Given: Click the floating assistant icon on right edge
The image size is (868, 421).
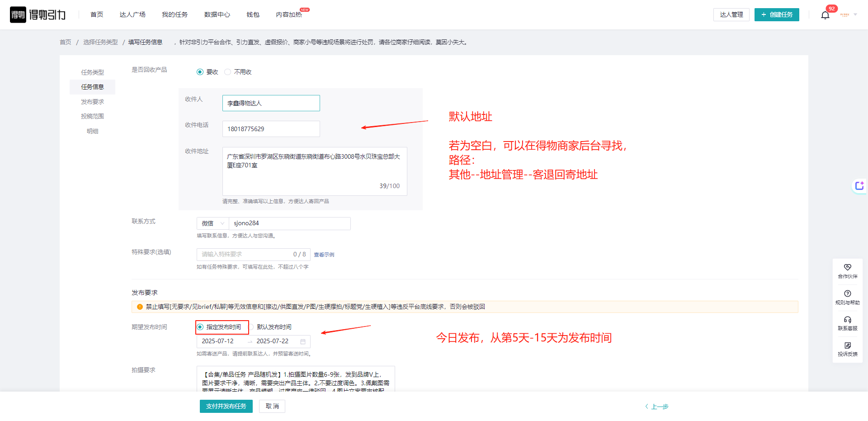Looking at the screenshot, I should (x=859, y=186).
